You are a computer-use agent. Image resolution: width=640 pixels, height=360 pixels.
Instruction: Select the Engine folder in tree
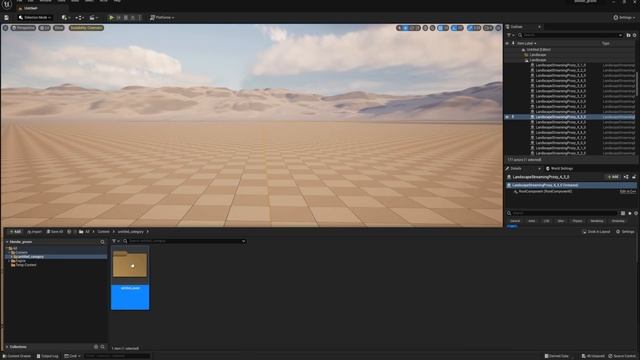tap(19, 261)
